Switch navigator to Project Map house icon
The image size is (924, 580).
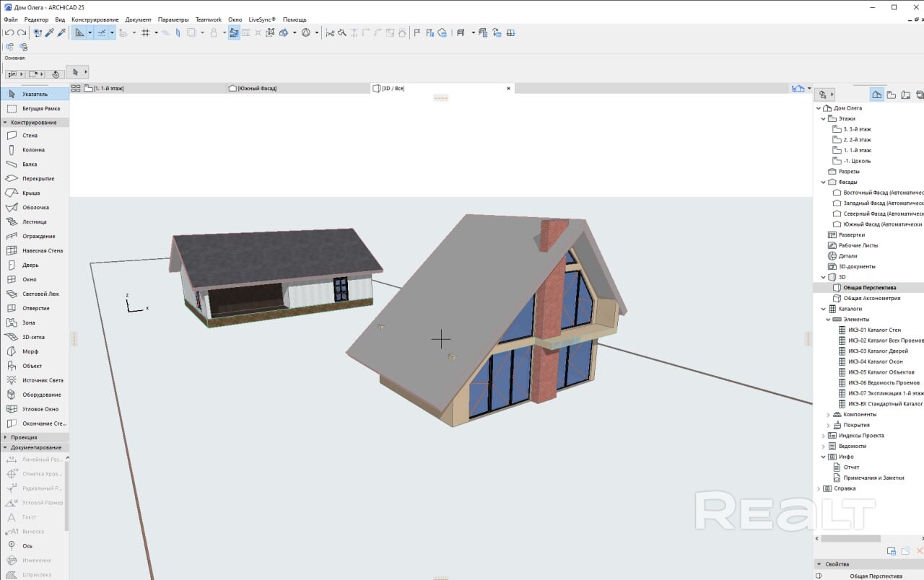point(876,95)
